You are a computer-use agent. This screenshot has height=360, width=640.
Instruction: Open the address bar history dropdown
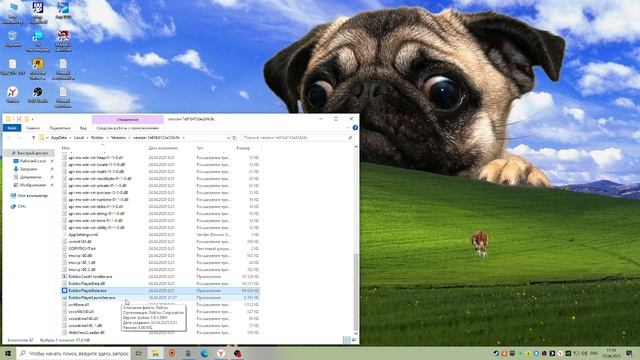pyautogui.click(x=228, y=138)
